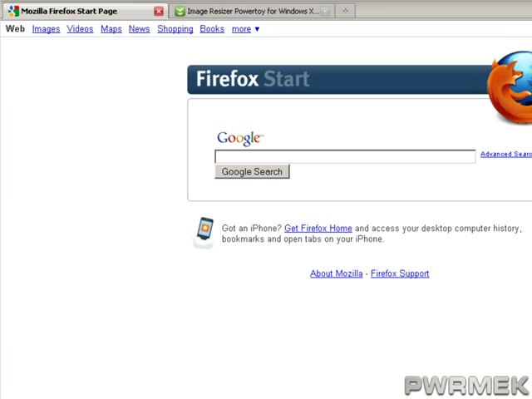Click the iPhone Firefox Home icon
Screen dimensions: 532x399
[204, 233]
